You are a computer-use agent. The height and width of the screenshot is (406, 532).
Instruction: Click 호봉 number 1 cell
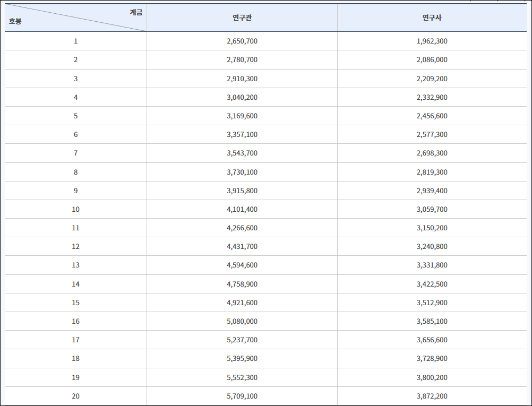tap(76, 41)
